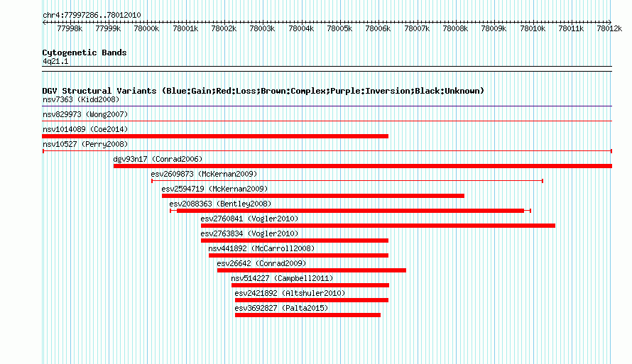
Task: Click the 77998k ruler tick label
Action: click(70, 29)
